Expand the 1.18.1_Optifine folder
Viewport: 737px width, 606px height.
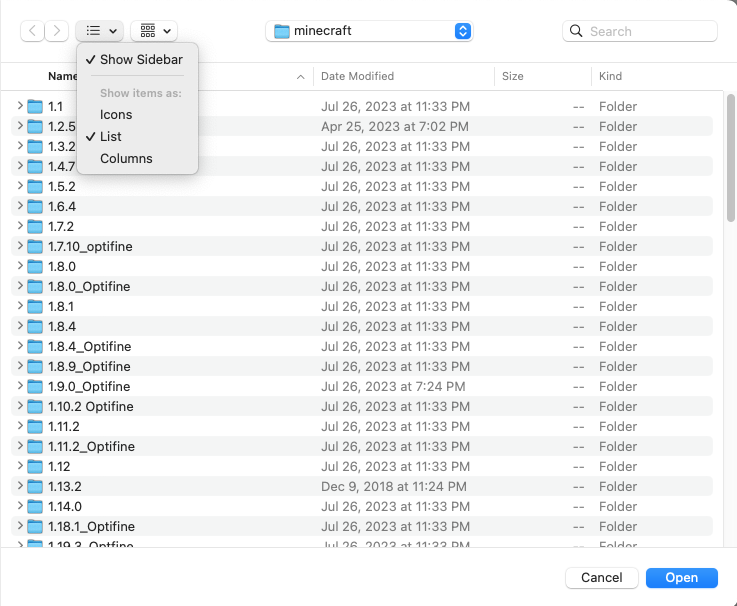point(20,526)
